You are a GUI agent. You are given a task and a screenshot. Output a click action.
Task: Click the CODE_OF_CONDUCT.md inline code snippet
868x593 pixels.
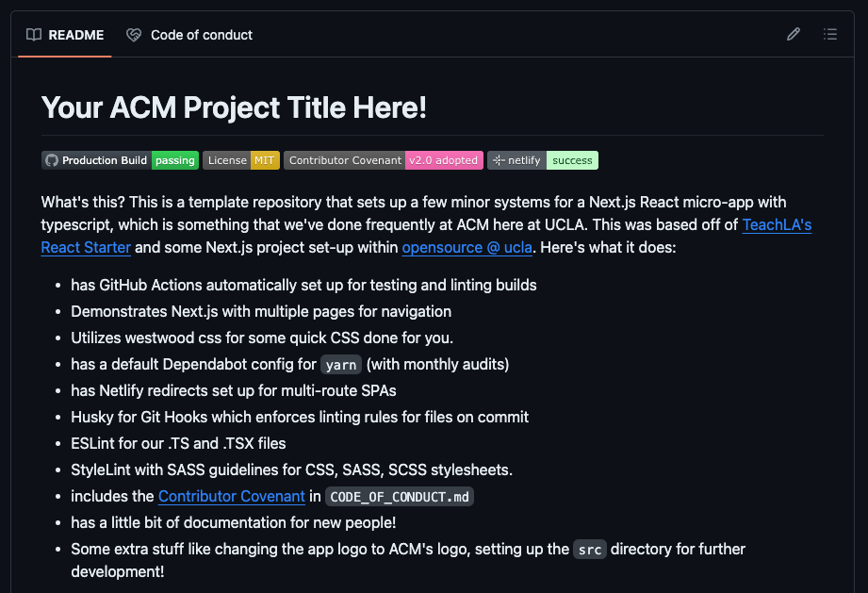click(399, 496)
